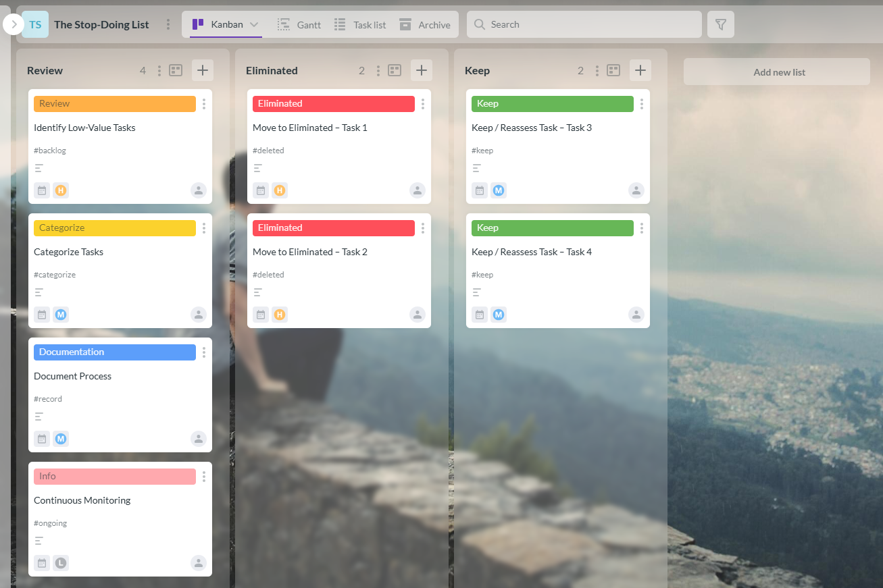This screenshot has height=588, width=883.
Task: Open calendar icon on Identify Low-Value Tasks card
Action: click(x=42, y=190)
